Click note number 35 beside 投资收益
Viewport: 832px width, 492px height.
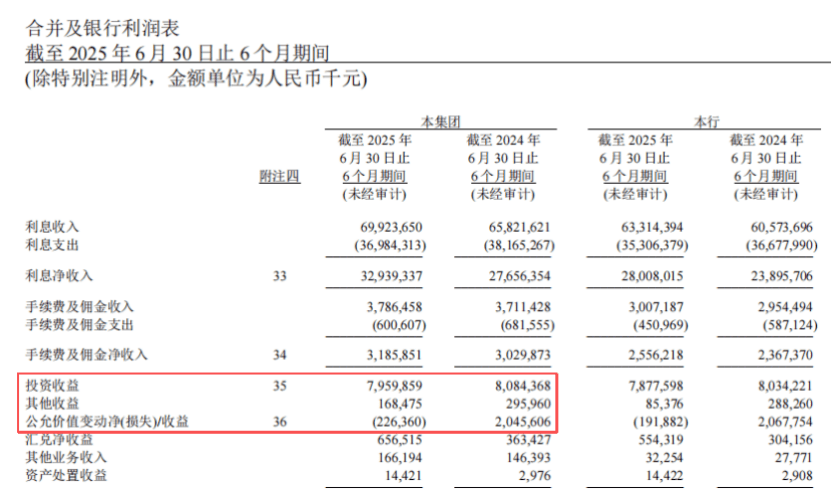pos(280,386)
